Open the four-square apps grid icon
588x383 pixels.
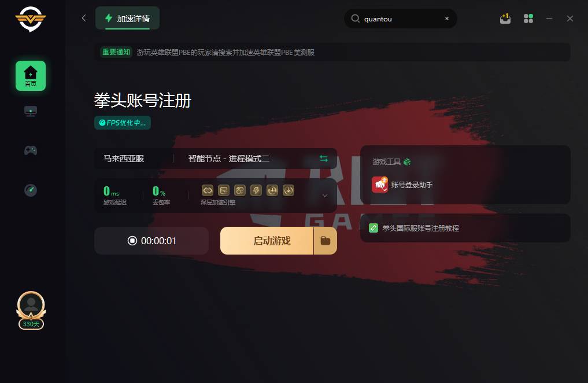[528, 19]
